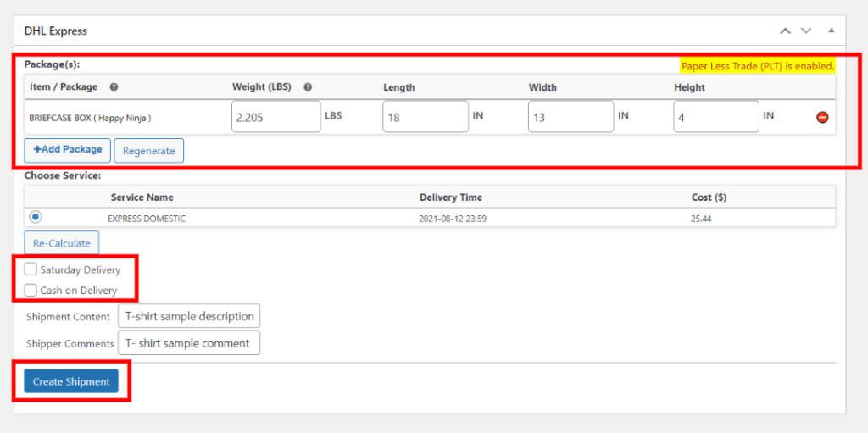
Task: Click the DHL Express panel title
Action: click(56, 31)
